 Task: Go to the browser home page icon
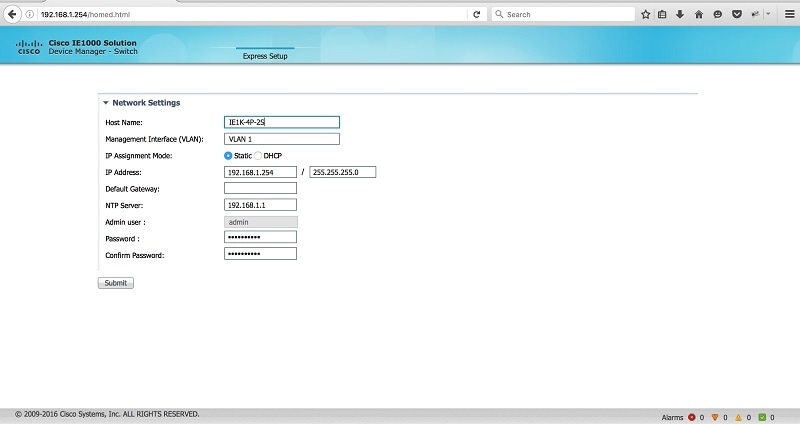(x=699, y=14)
